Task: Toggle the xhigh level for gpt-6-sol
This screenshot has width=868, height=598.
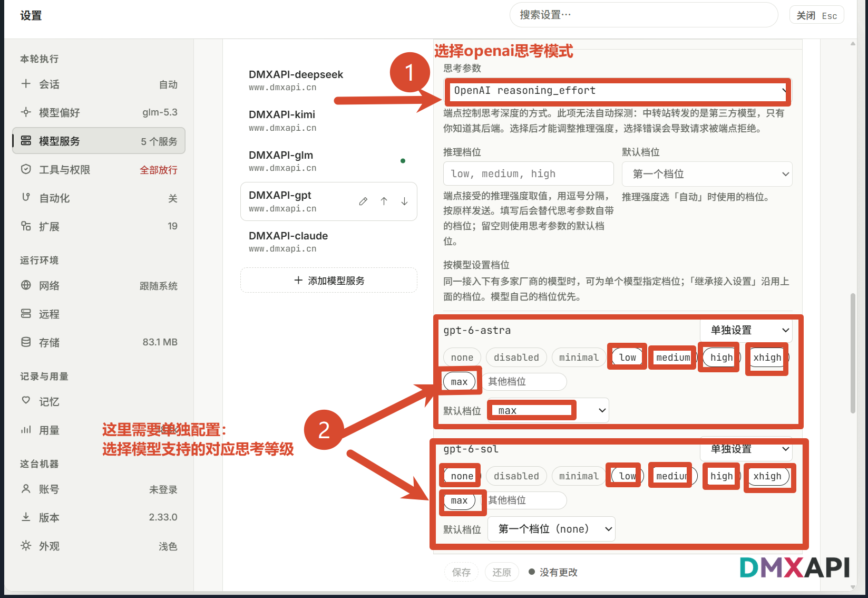Action: tap(767, 476)
